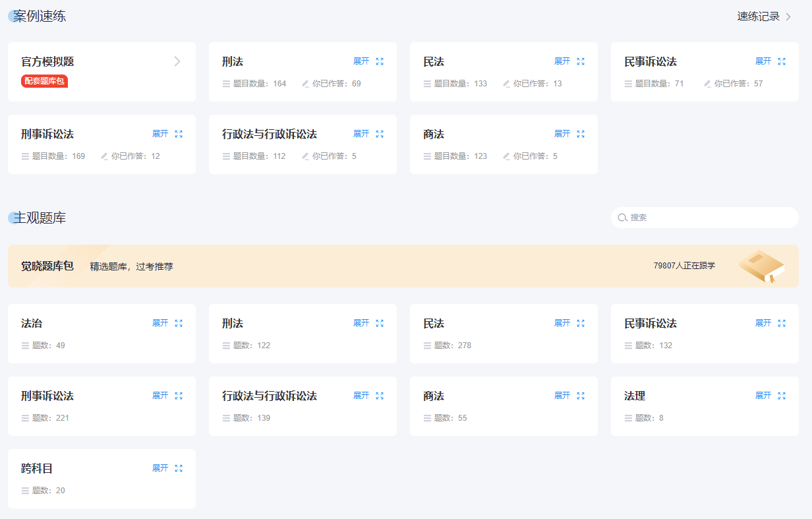
Task: Click fullscreen icon on 案例速练 行政法与行政诉讼法 card
Action: click(x=380, y=134)
